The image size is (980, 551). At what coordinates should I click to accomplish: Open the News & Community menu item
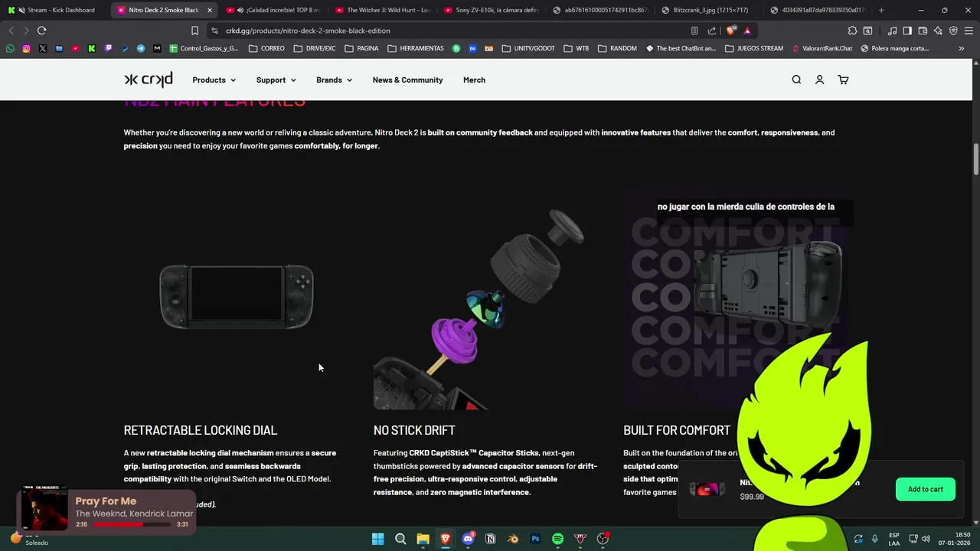pos(407,80)
